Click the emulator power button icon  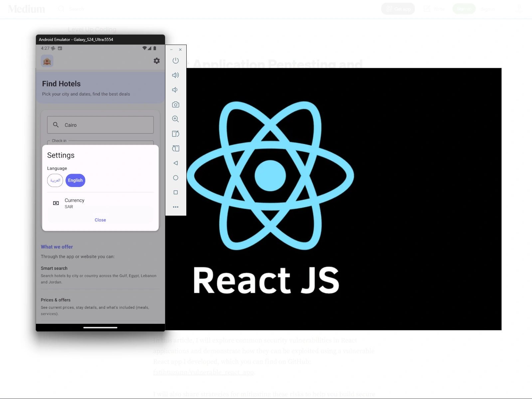click(176, 61)
